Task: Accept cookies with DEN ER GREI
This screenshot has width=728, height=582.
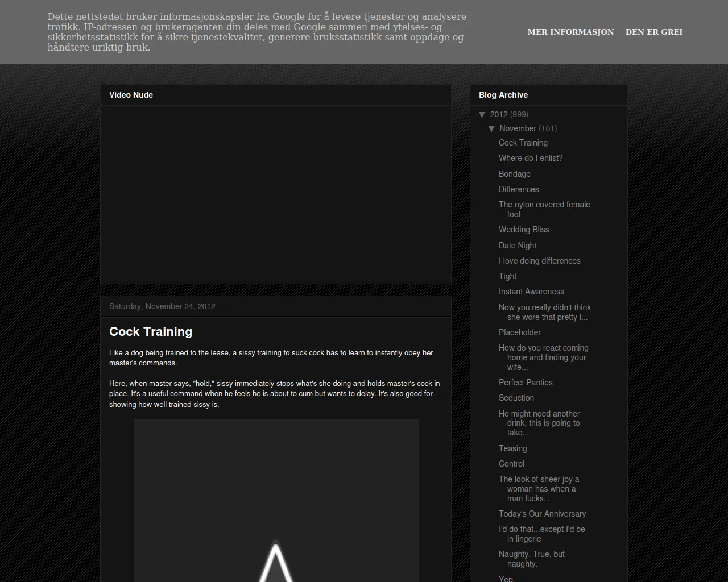Action: pyautogui.click(x=654, y=32)
